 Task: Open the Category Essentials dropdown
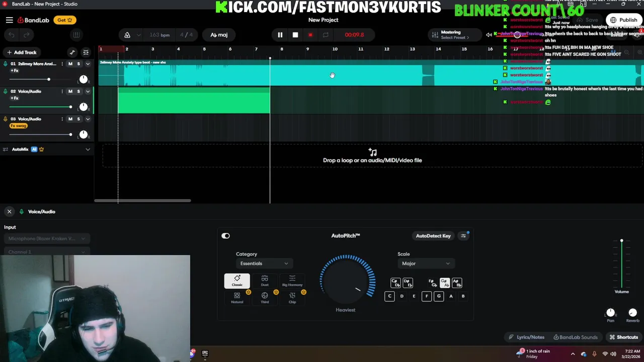(264, 263)
